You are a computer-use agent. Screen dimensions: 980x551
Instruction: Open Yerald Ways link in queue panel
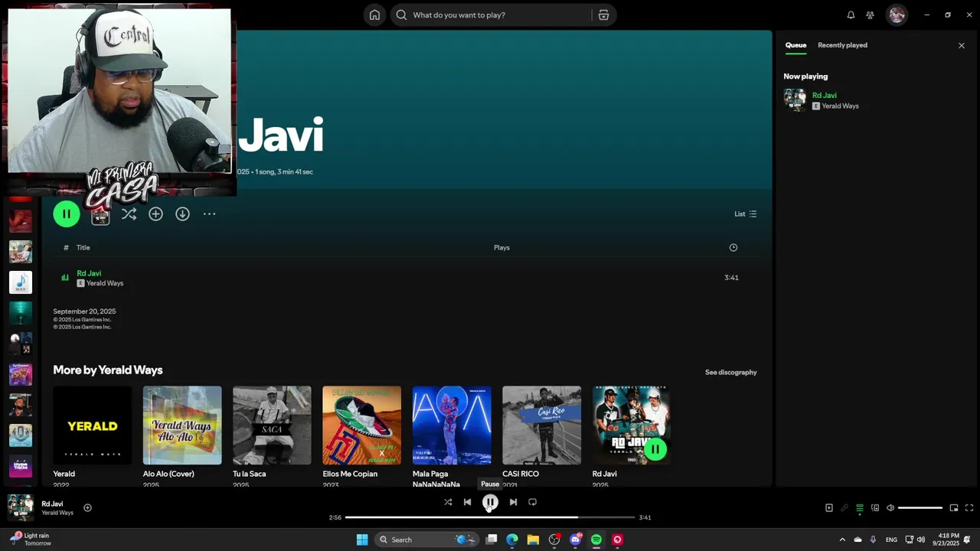point(840,106)
